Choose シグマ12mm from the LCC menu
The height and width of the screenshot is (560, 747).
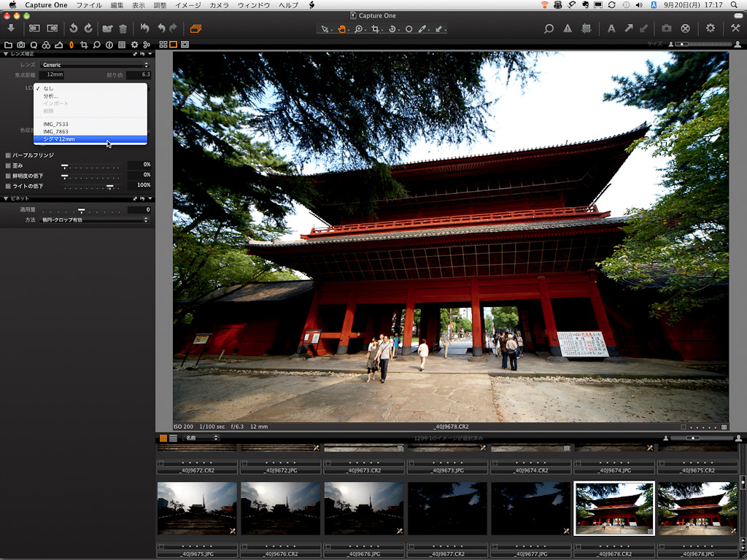(59, 139)
